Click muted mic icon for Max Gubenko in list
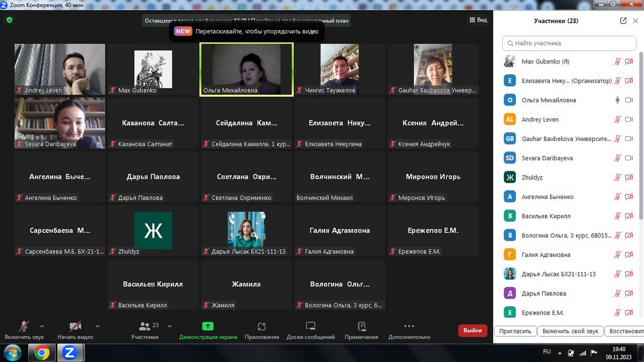 click(x=617, y=61)
